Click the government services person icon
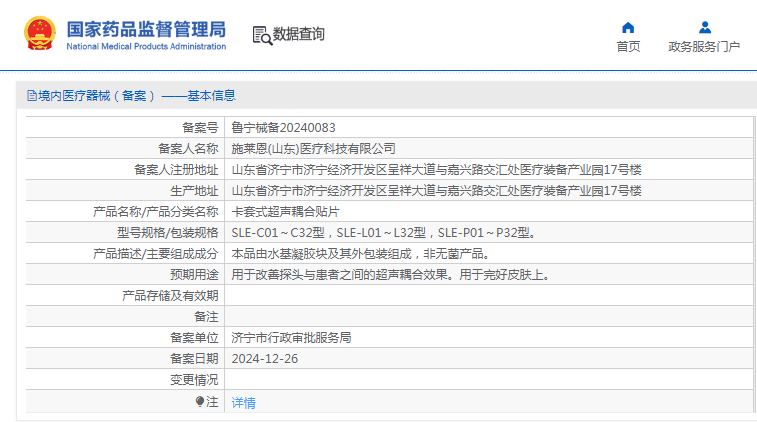 click(705, 28)
